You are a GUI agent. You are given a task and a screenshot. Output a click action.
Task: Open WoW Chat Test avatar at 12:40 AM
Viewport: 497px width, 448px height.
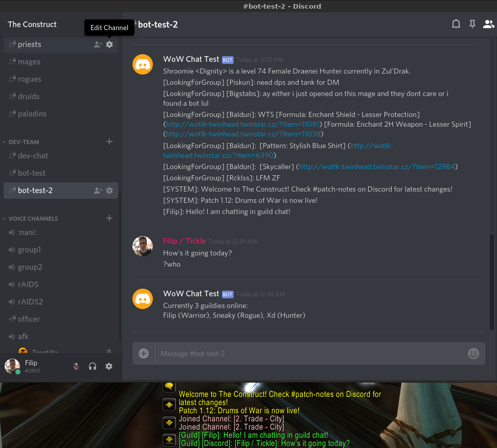[x=143, y=299]
